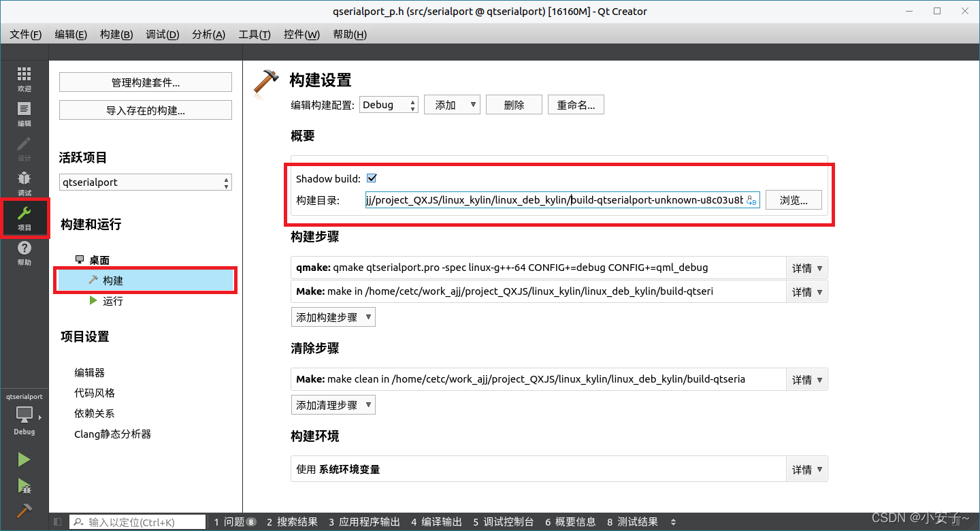Image resolution: width=980 pixels, height=531 pixels.
Task: Open the 6 概要信息 pane
Action: pyautogui.click(x=570, y=522)
